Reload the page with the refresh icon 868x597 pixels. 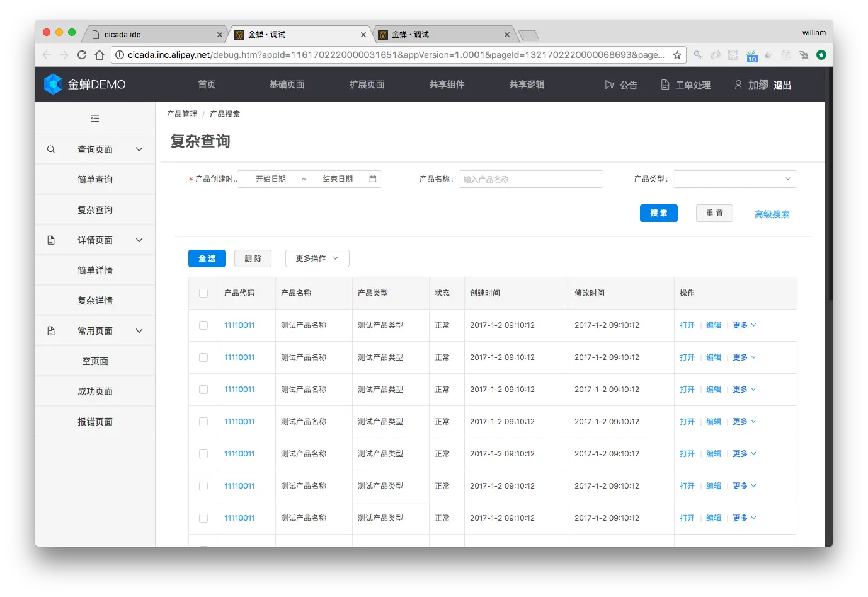pyautogui.click(x=82, y=55)
